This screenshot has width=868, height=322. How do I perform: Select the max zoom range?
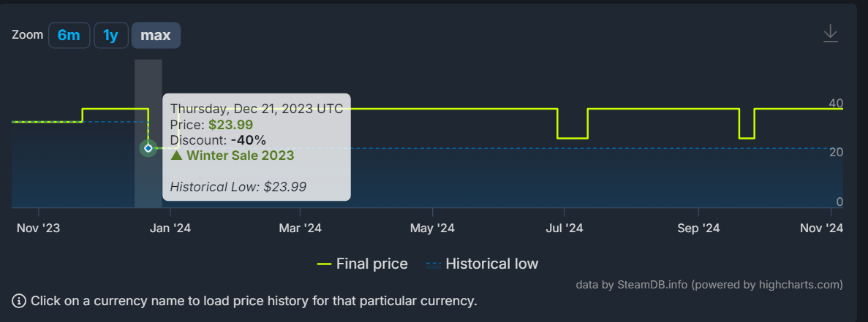(x=156, y=35)
